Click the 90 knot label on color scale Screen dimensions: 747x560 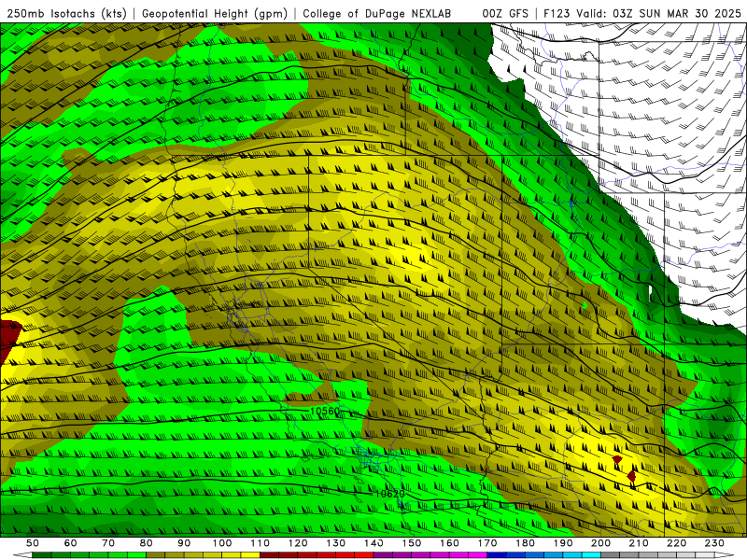184,543
